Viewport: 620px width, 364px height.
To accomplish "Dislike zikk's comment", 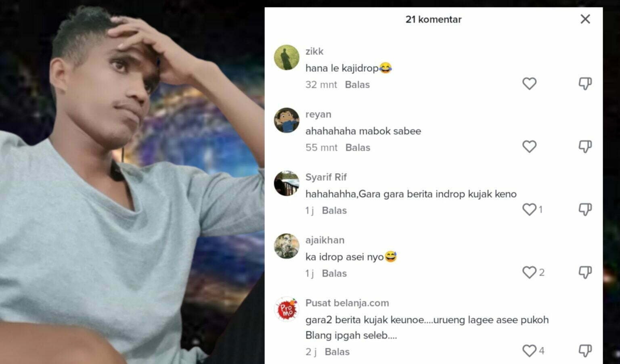I will click(585, 84).
